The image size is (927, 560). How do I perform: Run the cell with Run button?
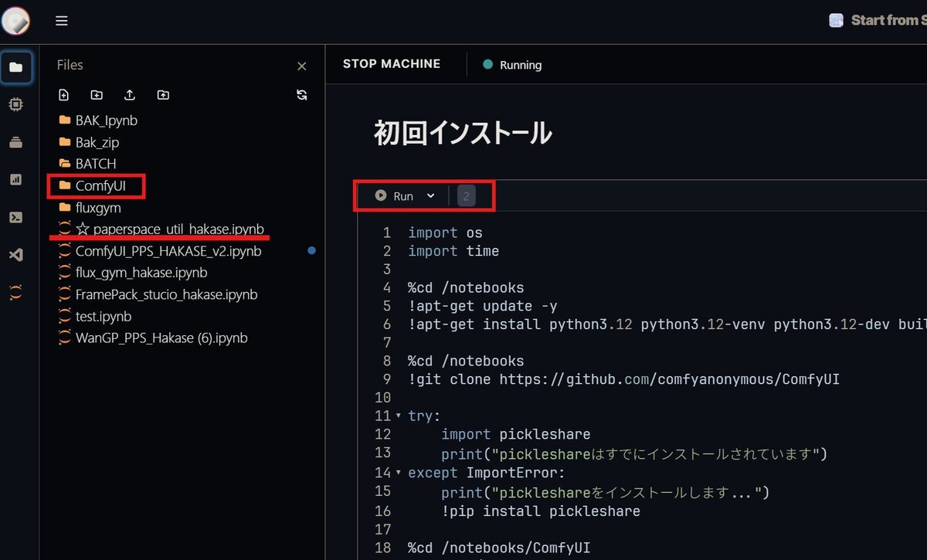394,196
